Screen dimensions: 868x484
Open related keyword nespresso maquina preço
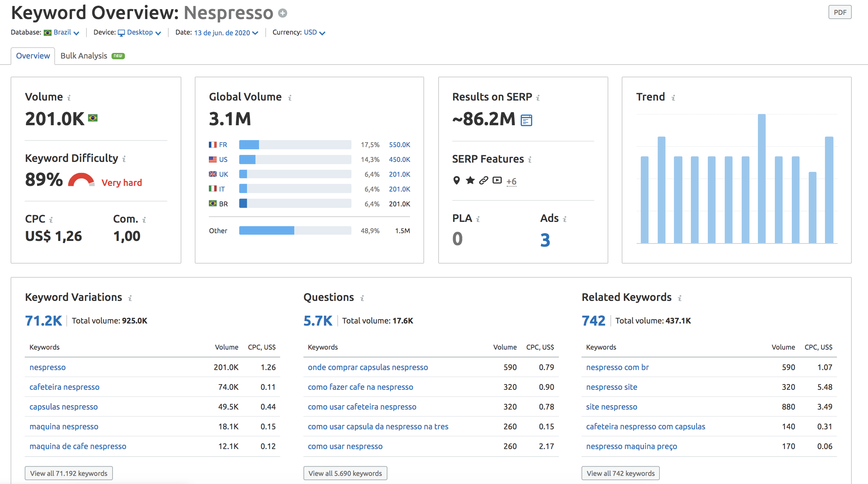[632, 446]
